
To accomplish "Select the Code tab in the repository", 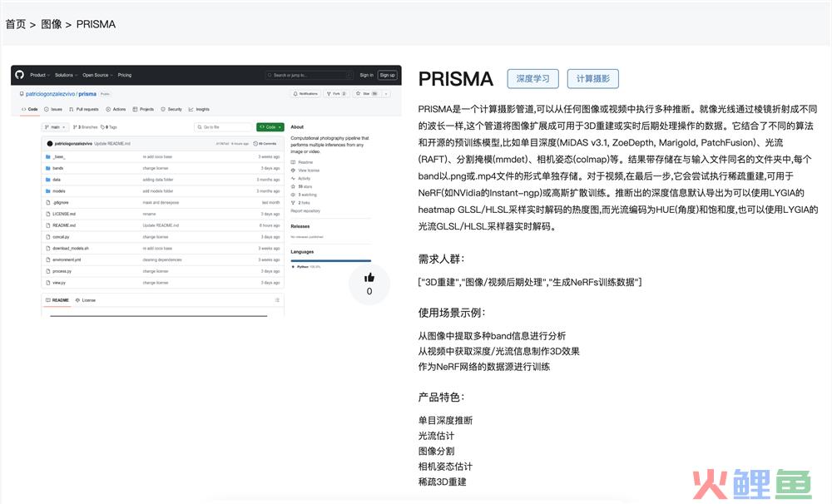I will (30, 109).
